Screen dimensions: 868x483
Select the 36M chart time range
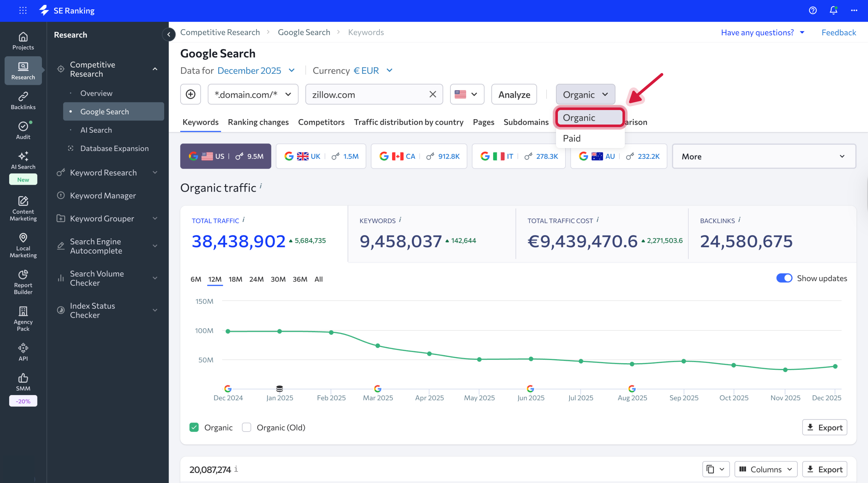click(x=299, y=279)
